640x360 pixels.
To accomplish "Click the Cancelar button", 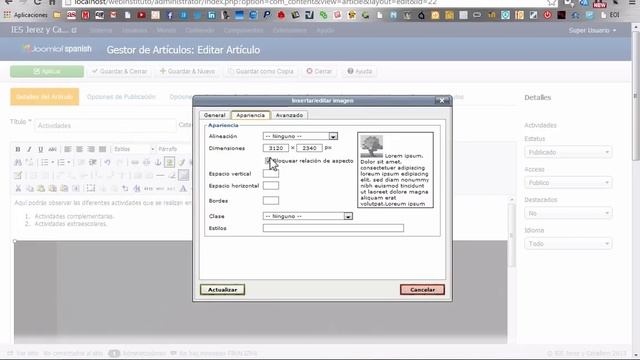I will click(x=422, y=290).
